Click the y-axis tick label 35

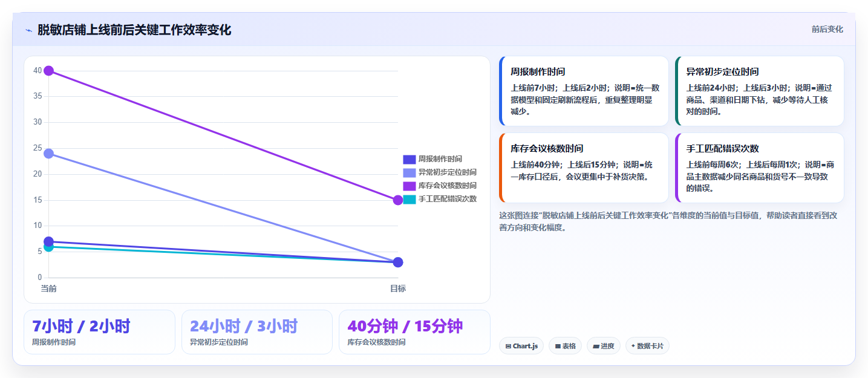(x=38, y=96)
